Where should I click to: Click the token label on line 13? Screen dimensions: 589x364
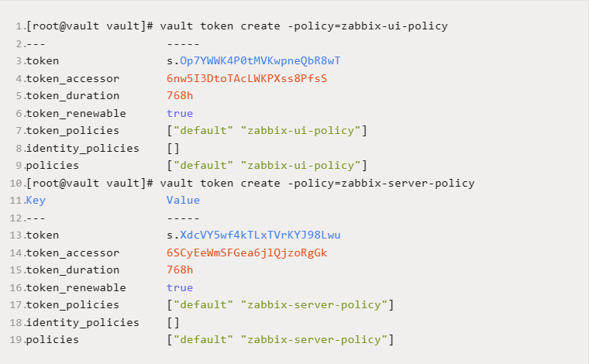pyautogui.click(x=43, y=235)
